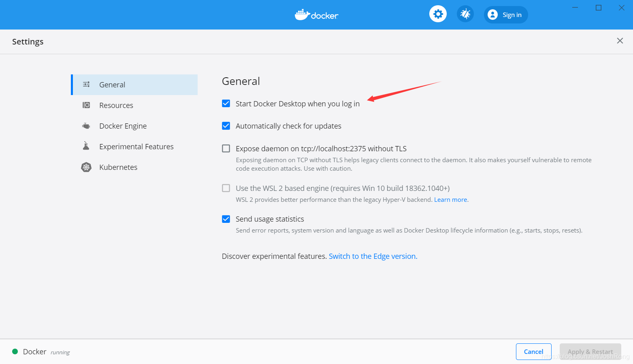Image resolution: width=633 pixels, height=364 pixels.
Task: Open the Resources settings tab
Action: pos(134,105)
